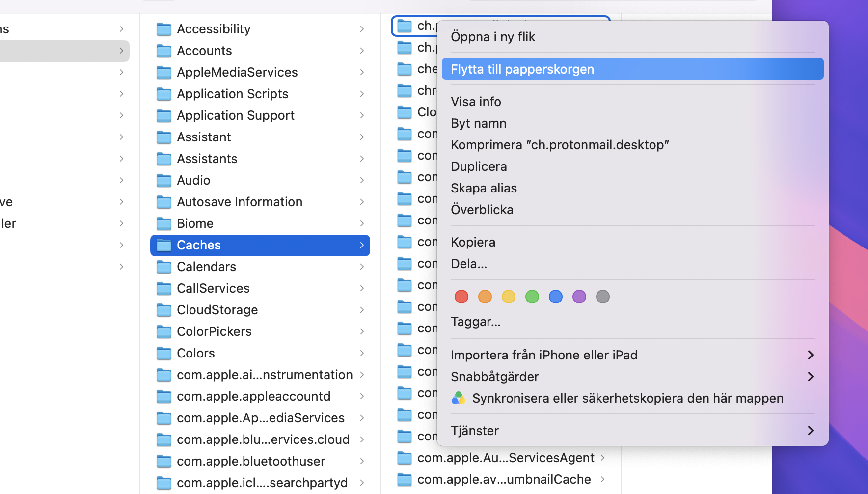Viewport: 868px width, 494px height.
Task: Click the Colors folder icon
Action: (164, 354)
